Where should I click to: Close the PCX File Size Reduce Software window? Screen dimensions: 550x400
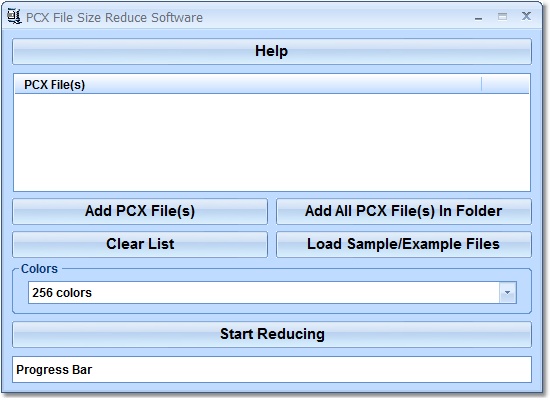[526, 16]
